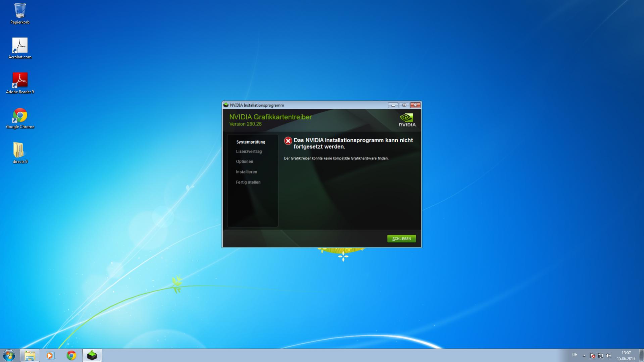The image size is (644, 362).
Task: Click the NVIDIA logo in installer header
Action: (407, 120)
